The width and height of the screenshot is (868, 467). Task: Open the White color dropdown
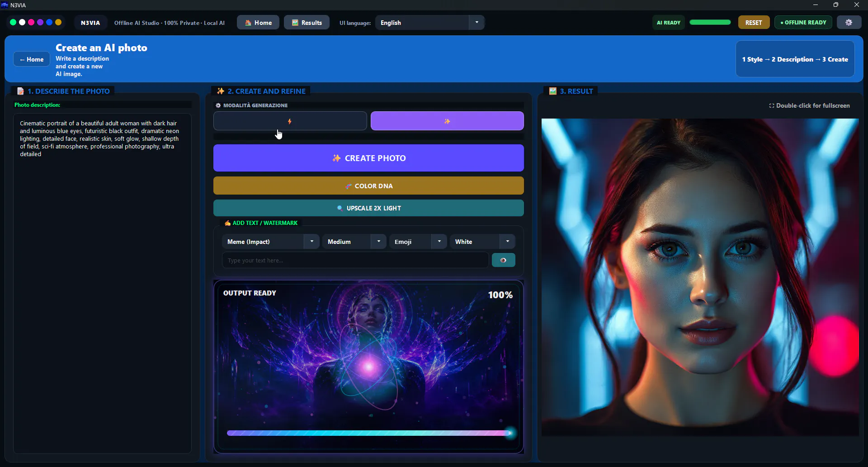tap(482, 242)
